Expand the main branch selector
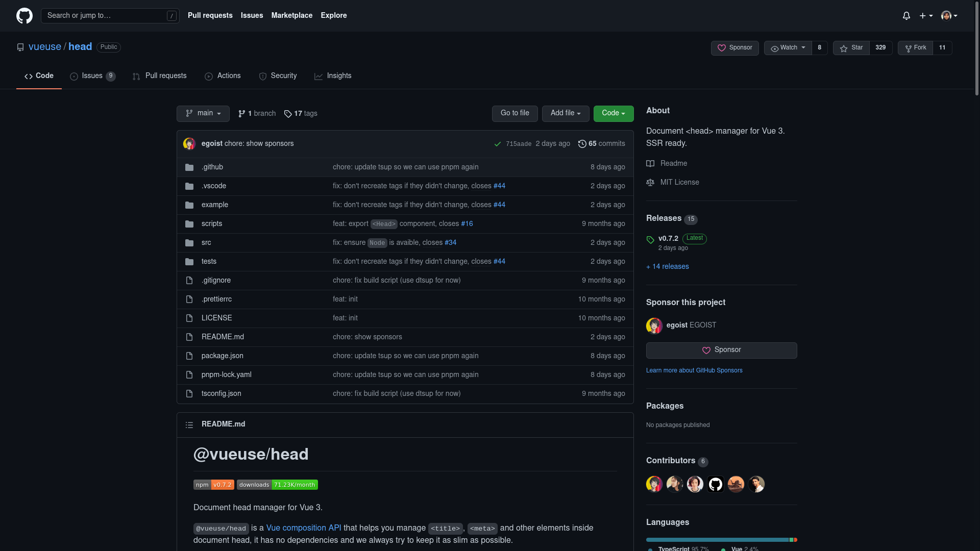The width and height of the screenshot is (980, 551). pyautogui.click(x=203, y=113)
